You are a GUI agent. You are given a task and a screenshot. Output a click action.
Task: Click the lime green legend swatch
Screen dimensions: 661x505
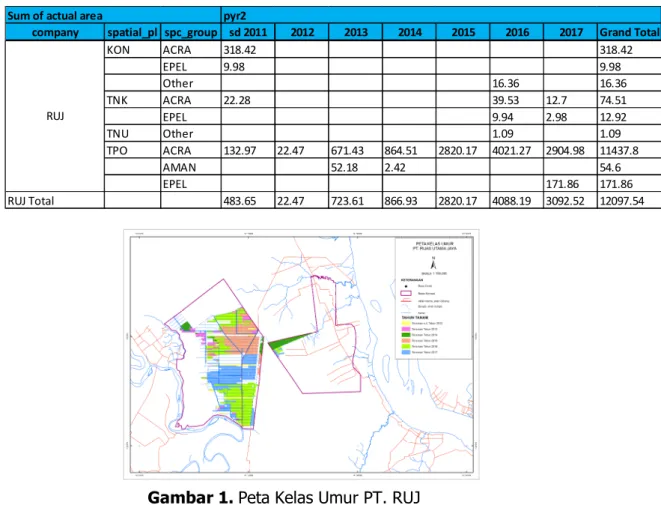(406, 346)
